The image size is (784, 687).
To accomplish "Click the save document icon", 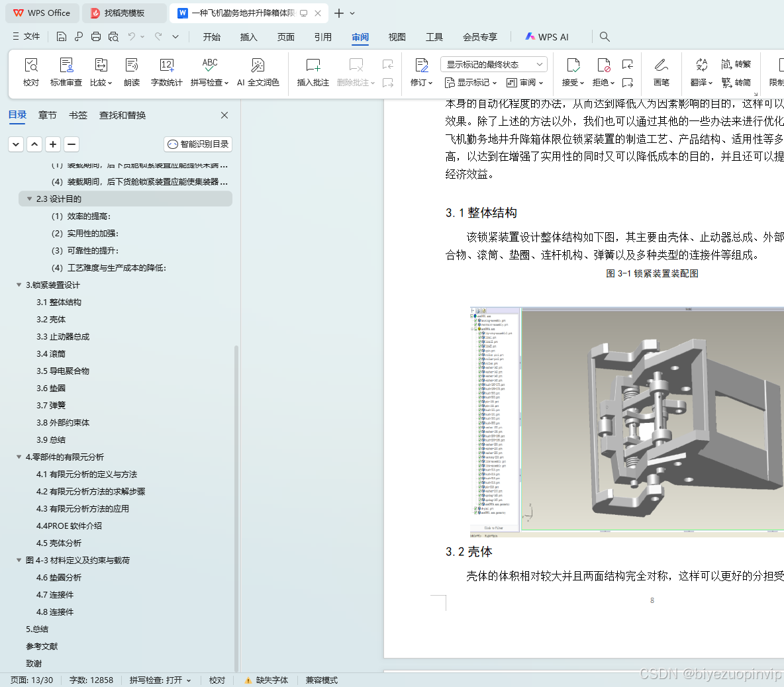I will 62,36.
